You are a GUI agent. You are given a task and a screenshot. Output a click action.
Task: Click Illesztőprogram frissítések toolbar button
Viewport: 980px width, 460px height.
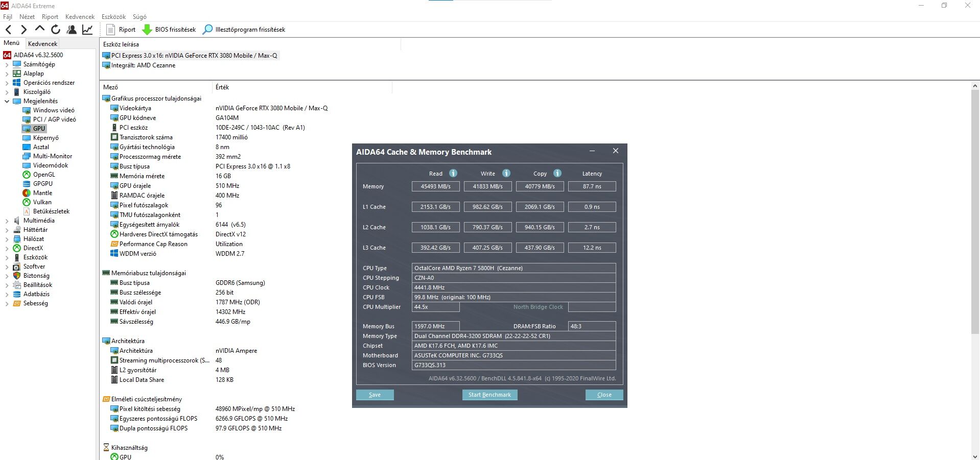pos(244,30)
